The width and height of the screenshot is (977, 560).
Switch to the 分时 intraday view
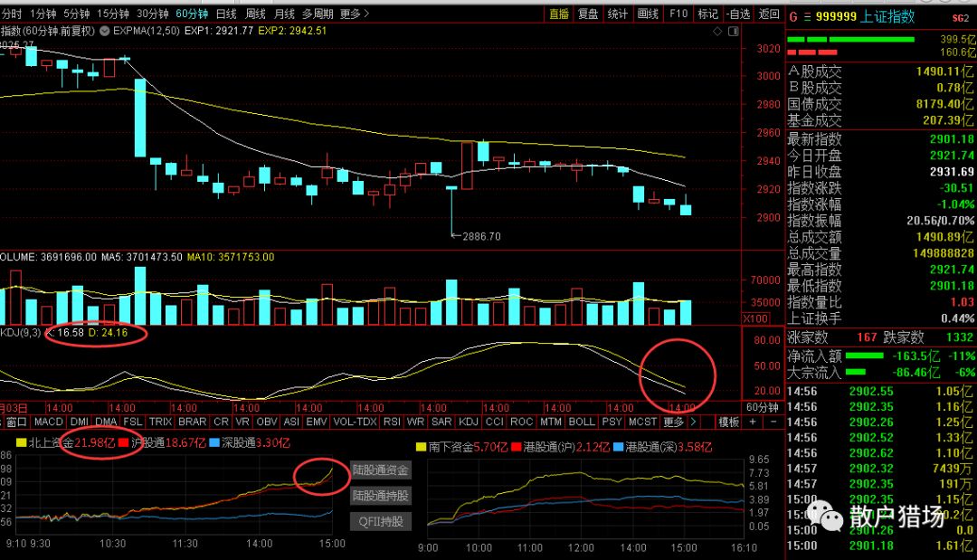pyautogui.click(x=11, y=14)
